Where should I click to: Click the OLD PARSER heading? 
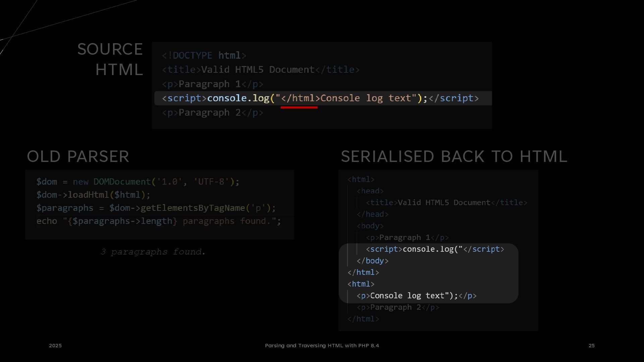coord(78,157)
